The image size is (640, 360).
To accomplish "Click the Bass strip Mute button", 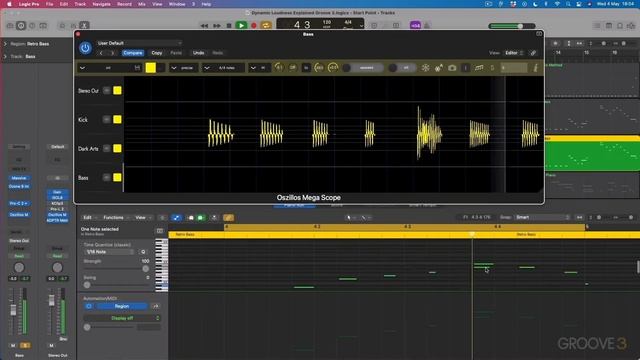I will coord(13,345).
